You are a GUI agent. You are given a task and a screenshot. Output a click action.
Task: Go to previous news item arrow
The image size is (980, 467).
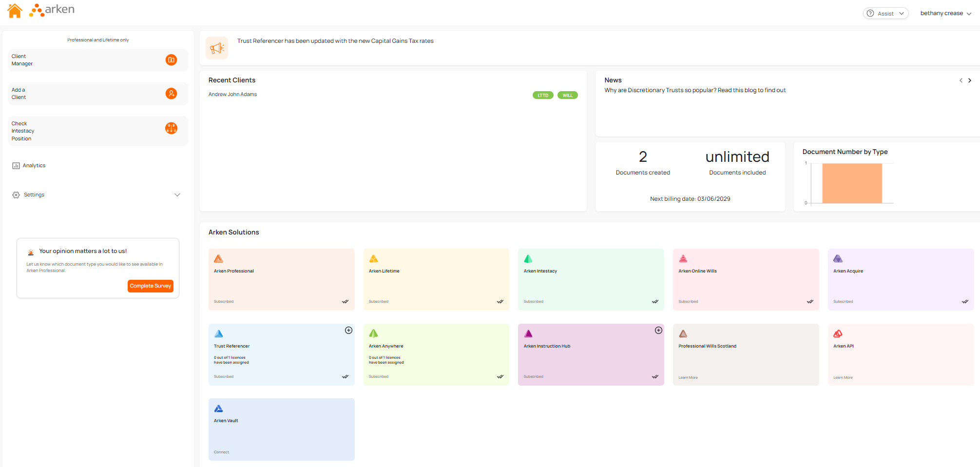pyautogui.click(x=961, y=80)
